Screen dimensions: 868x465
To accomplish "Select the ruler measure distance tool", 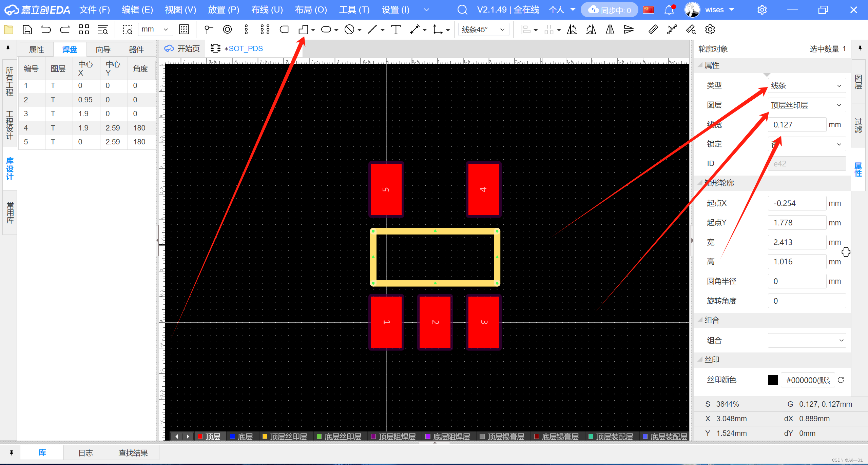I will pyautogui.click(x=653, y=29).
